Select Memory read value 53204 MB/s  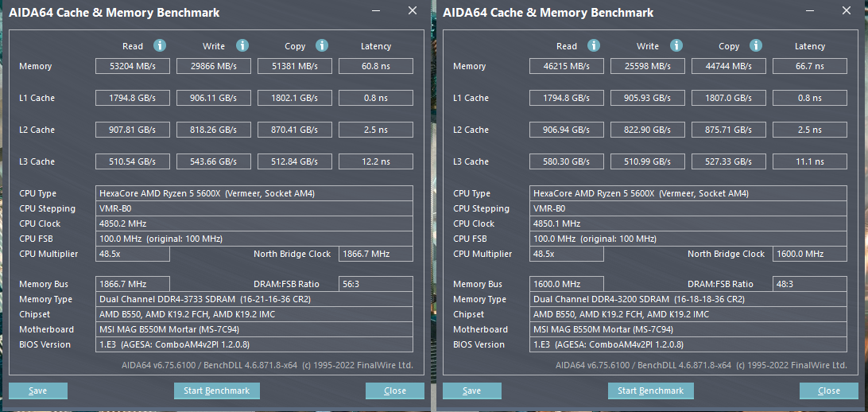(132, 67)
